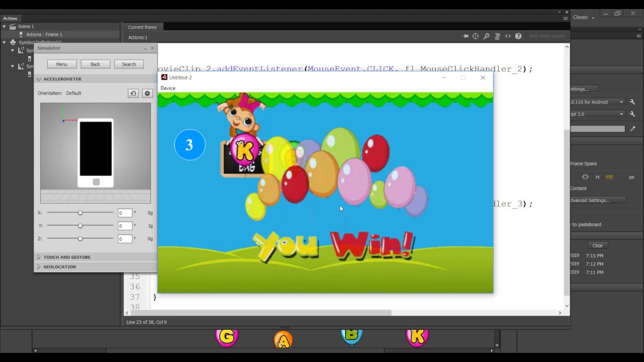Select the Actions panel tab

click(x=10, y=18)
